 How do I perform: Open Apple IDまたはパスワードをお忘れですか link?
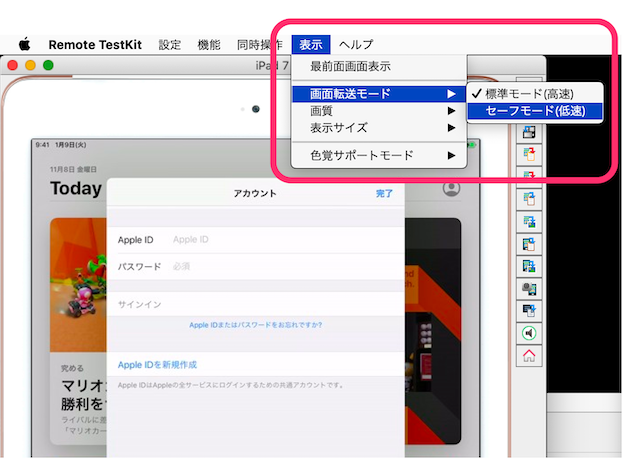coord(256,325)
